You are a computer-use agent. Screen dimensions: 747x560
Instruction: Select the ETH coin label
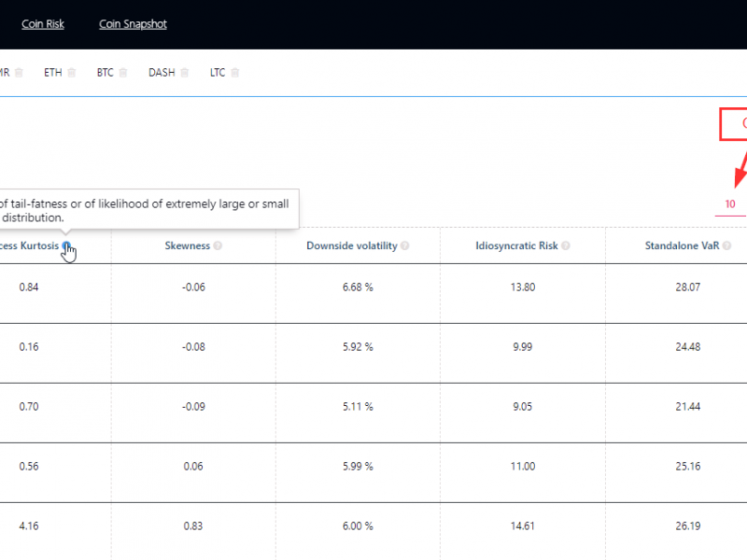pos(53,73)
